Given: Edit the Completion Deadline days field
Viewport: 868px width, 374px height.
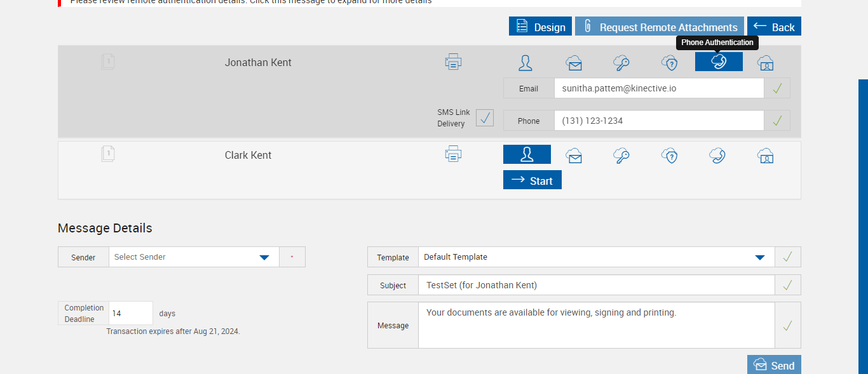Looking at the screenshot, I should [x=131, y=313].
